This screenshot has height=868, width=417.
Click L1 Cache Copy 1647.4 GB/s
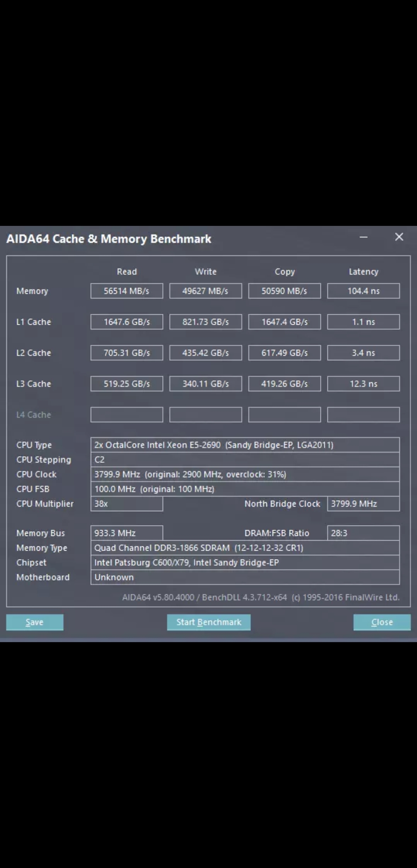tap(285, 322)
